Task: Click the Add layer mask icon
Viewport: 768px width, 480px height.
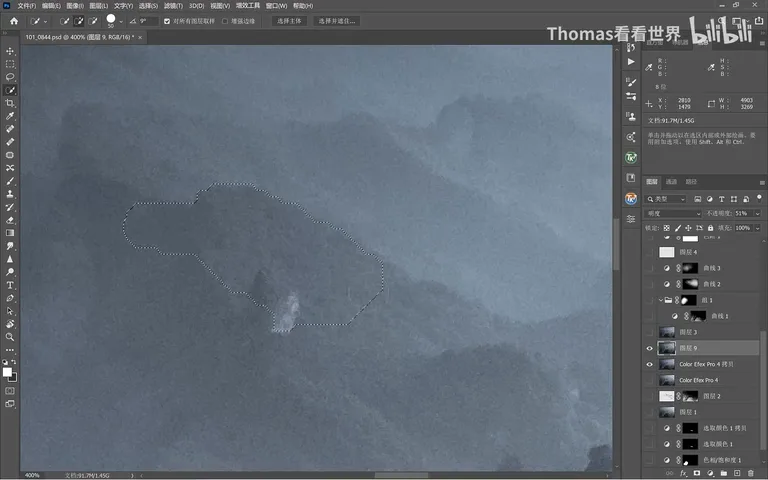Action: (696, 473)
